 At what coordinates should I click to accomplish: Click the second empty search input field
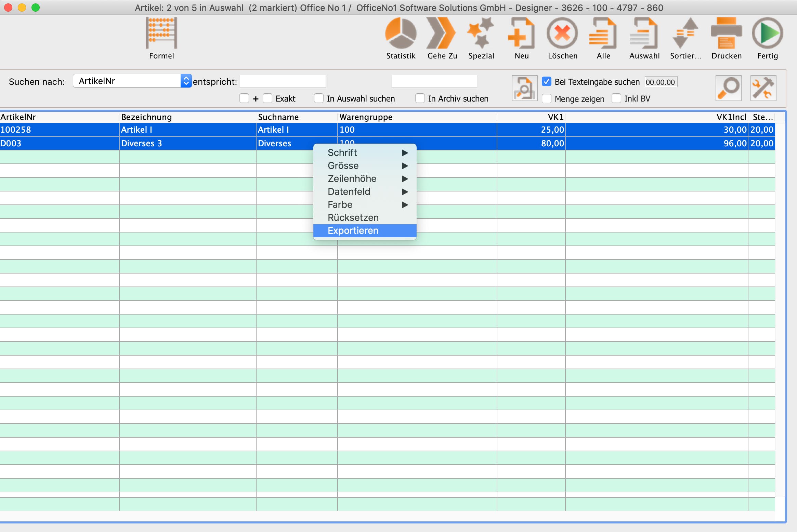coord(434,81)
